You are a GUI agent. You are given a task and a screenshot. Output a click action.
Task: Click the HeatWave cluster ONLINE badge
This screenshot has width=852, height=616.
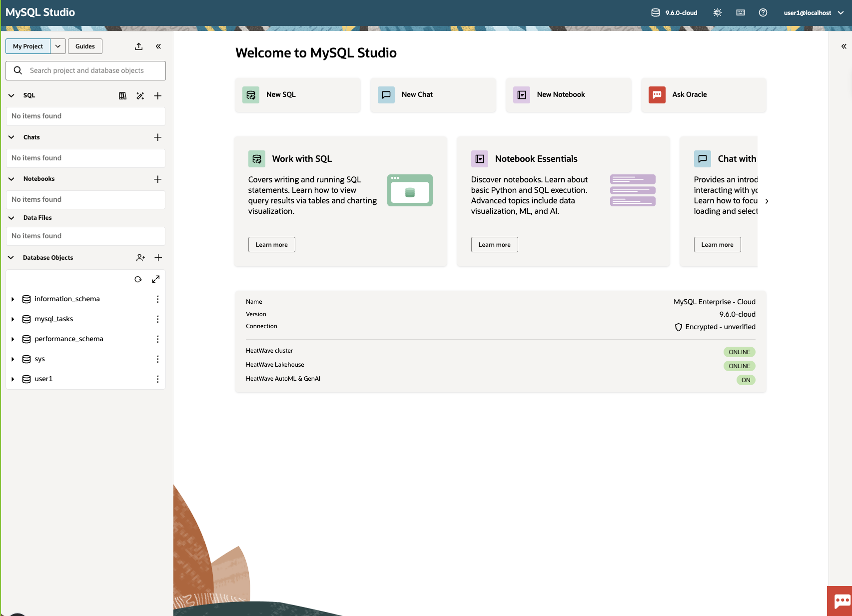coord(740,352)
